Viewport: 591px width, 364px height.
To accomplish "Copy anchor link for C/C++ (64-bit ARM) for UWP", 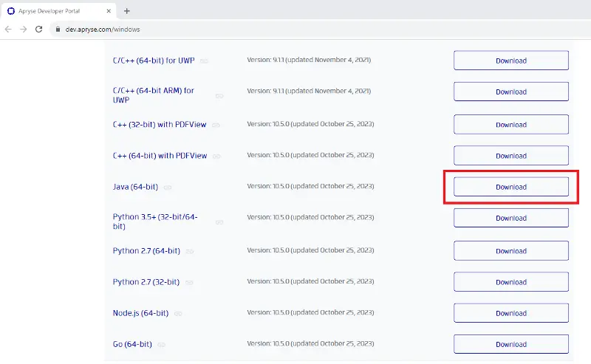I will click(x=219, y=96).
